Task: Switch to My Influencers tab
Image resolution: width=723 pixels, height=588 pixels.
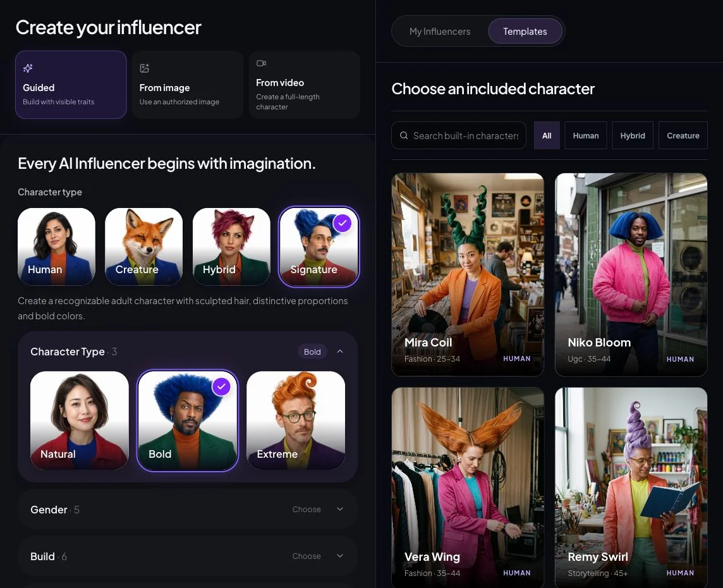Action: (440, 32)
